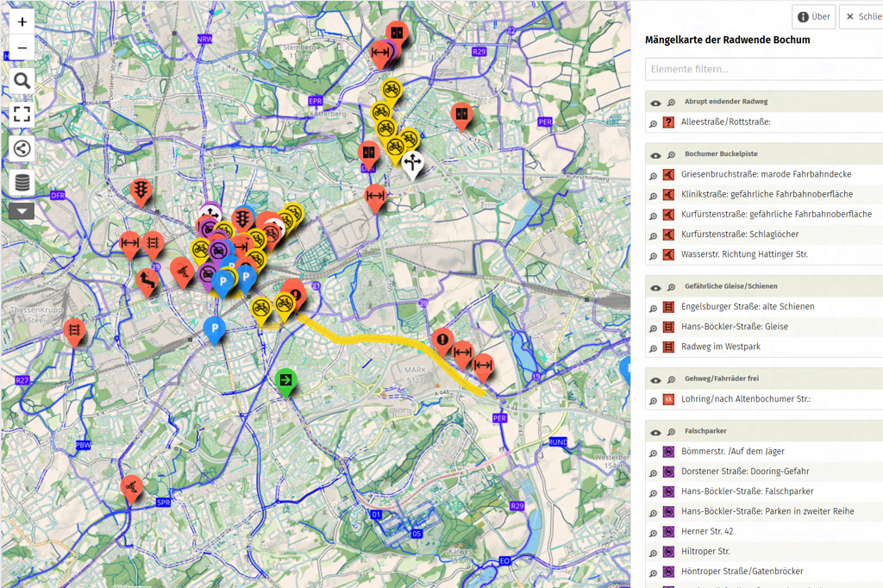Select Hans-Böckler-Straße: Gleise entry
The image size is (883, 588).
(x=735, y=326)
